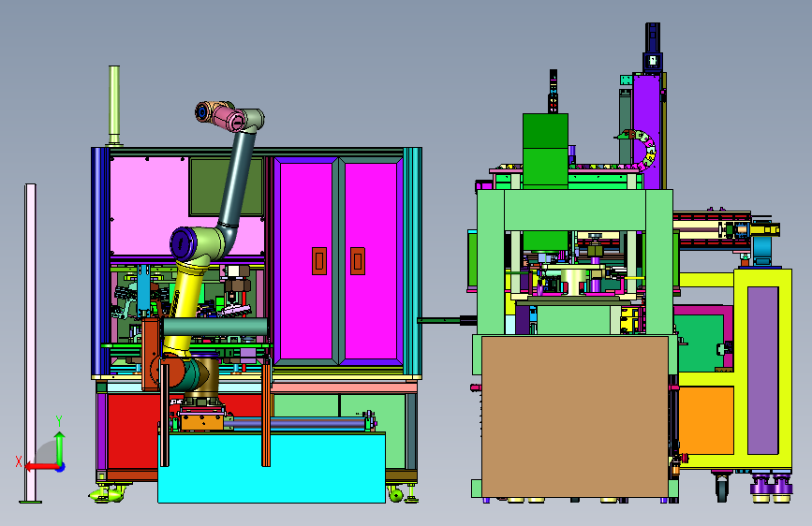Pick the right orange cabinet door handle
812x526 pixels.
tap(358, 261)
